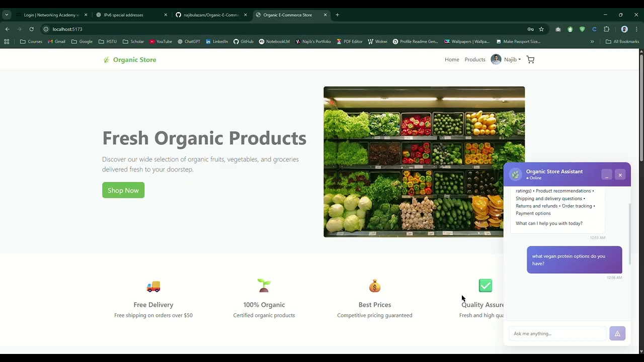Open Najib's Portfolio bookmark
This screenshot has height=362, width=644.
[x=313, y=42]
